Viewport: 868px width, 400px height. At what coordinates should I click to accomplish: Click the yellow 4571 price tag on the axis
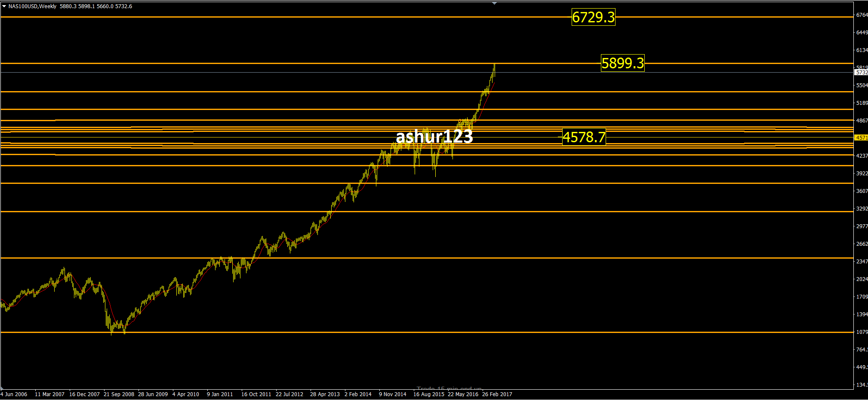[x=861, y=138]
